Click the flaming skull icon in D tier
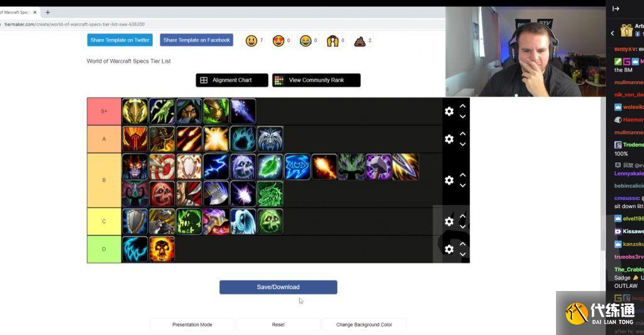This screenshot has height=335, width=644. pos(162,249)
